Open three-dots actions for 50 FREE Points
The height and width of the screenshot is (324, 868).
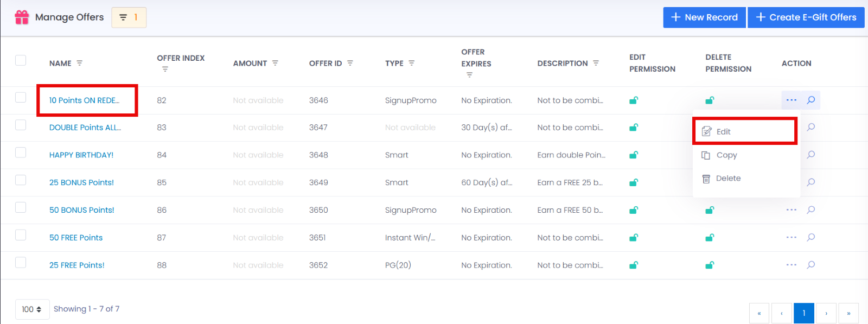(792, 238)
